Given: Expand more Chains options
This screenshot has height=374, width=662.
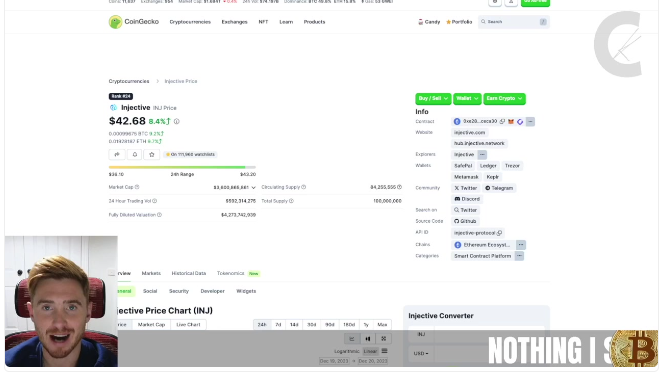Looking at the screenshot, I should (x=521, y=245).
